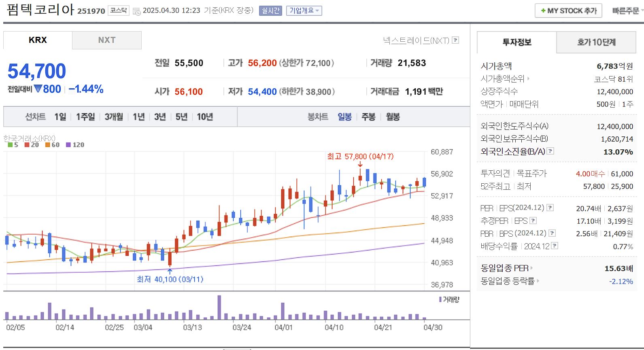This screenshot has height=350, width=644.
Task: Click the clock icon beside the date
Action: (x=137, y=11)
